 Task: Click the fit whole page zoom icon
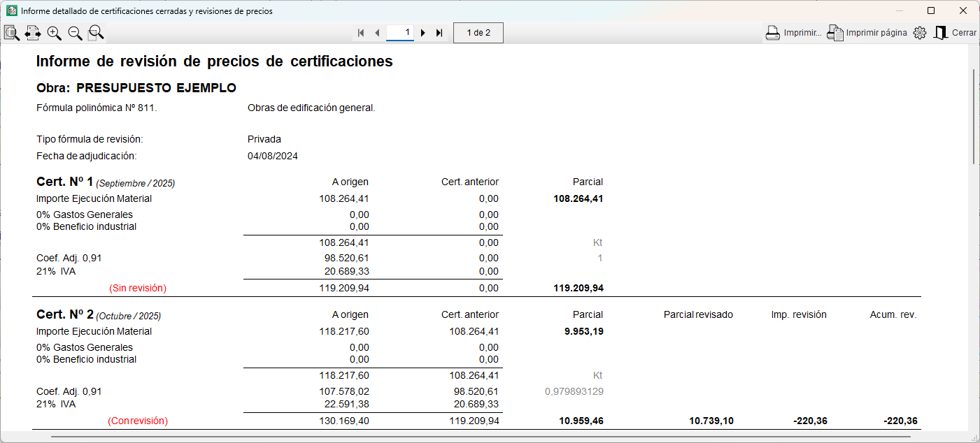(x=11, y=33)
